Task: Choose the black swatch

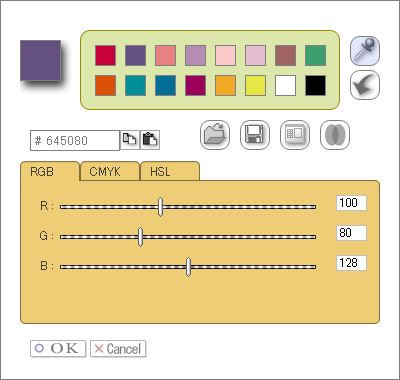Action: (x=315, y=86)
